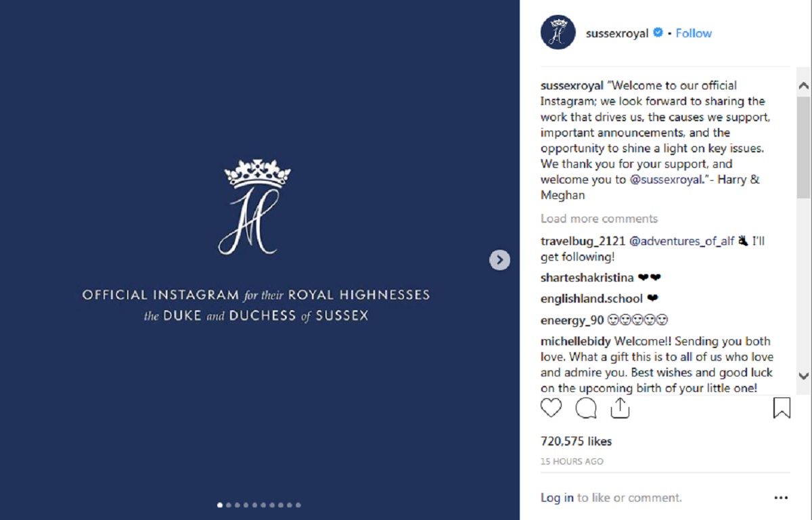The image size is (812, 520).
Task: Click the sussexroyal profile avatar
Action: coord(558,32)
